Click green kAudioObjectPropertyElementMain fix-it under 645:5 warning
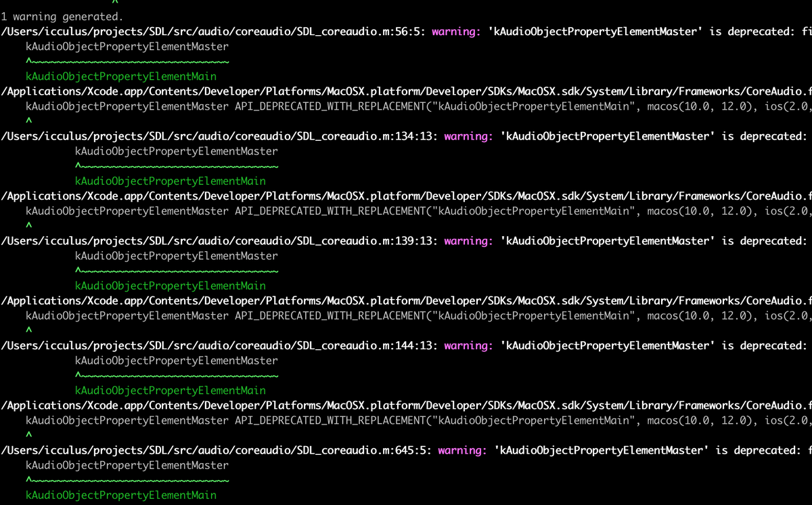Screen dimensions: 812x505 121,495
